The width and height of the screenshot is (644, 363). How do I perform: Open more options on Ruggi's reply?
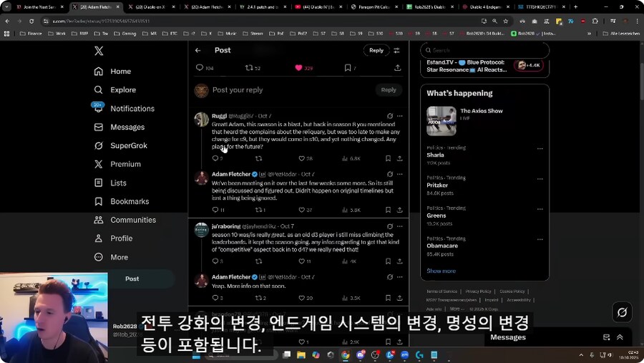pyautogui.click(x=399, y=116)
